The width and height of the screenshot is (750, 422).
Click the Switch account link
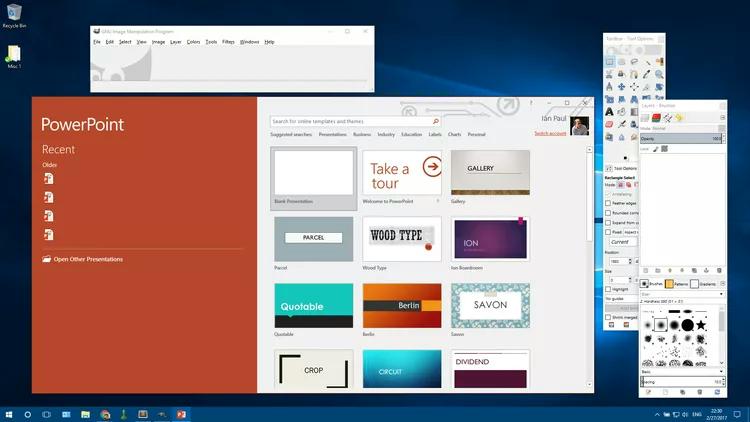point(550,133)
